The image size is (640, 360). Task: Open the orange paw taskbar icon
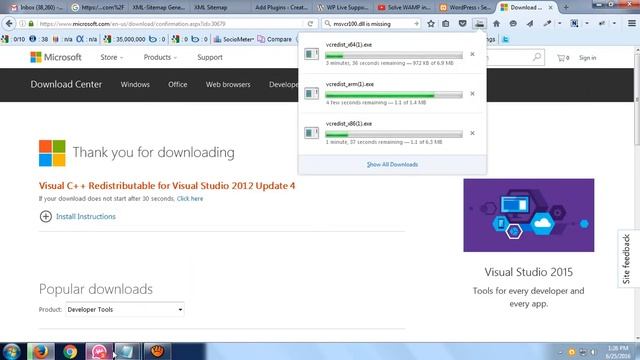pyautogui.click(x=157, y=351)
